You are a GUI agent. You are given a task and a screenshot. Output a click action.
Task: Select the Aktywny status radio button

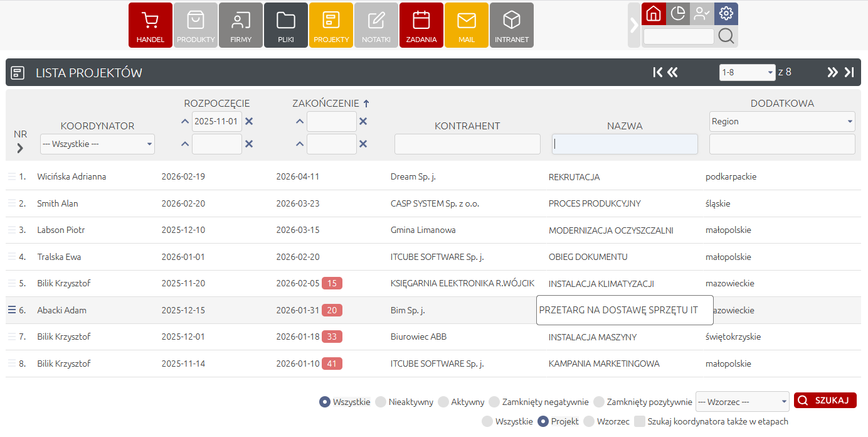click(x=443, y=402)
